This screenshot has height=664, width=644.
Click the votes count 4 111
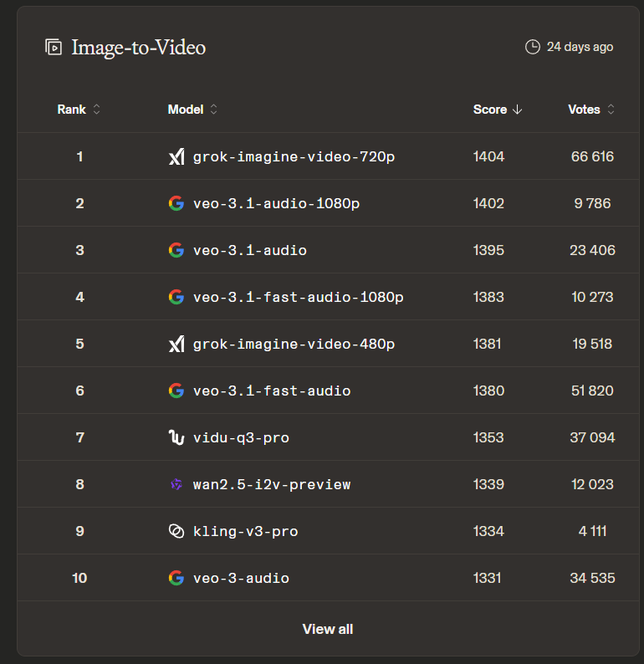click(592, 531)
